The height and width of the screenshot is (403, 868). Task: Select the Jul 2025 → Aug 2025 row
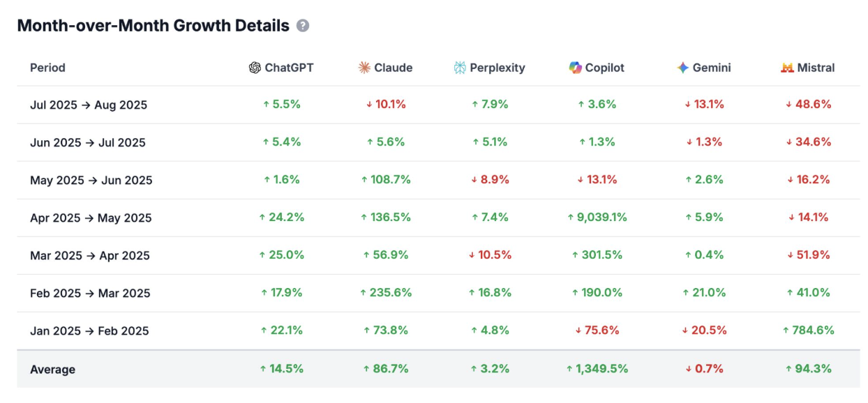point(89,105)
